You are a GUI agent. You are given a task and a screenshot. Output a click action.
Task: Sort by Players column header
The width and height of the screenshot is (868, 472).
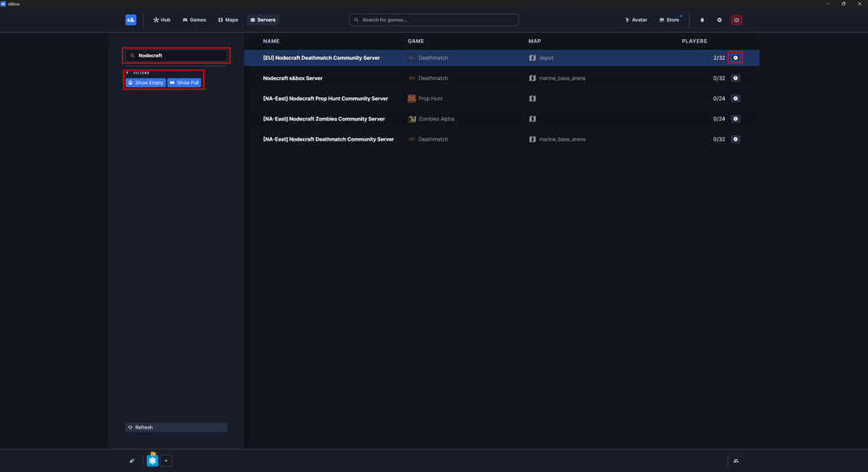(694, 41)
